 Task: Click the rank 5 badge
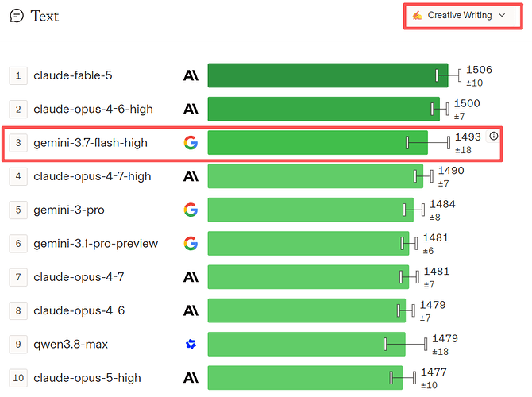click(18, 210)
